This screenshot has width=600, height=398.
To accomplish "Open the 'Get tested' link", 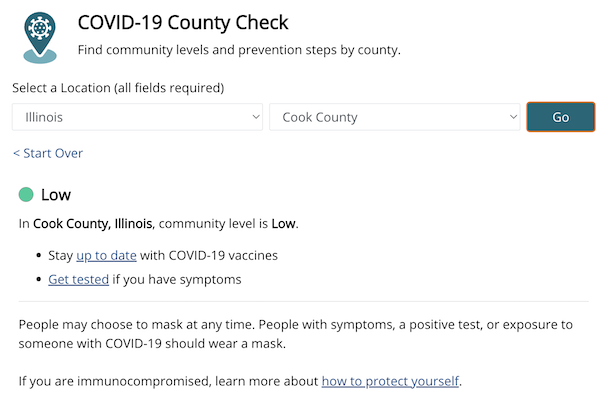I will (x=78, y=279).
